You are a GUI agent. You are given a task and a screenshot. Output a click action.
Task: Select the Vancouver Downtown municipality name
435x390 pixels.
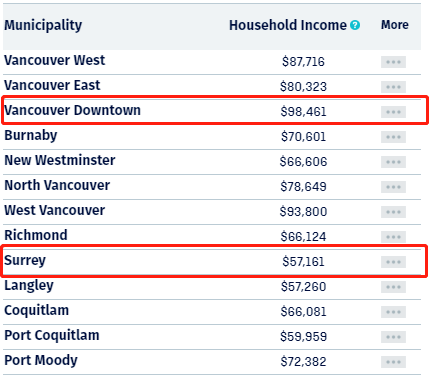pyautogui.click(x=72, y=110)
